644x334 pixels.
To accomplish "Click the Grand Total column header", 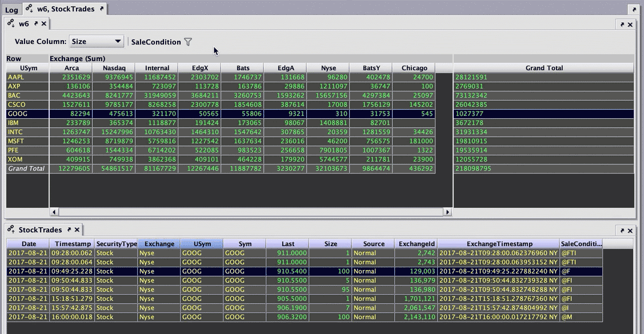I will pos(544,68).
